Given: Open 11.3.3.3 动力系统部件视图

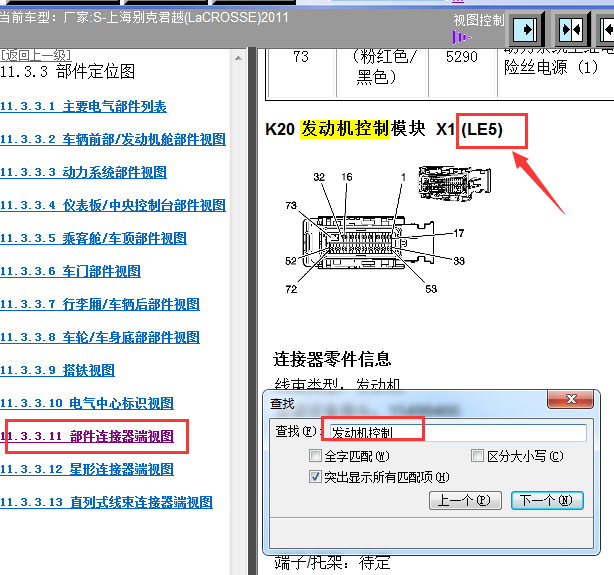Looking at the screenshot, I should click(83, 172).
